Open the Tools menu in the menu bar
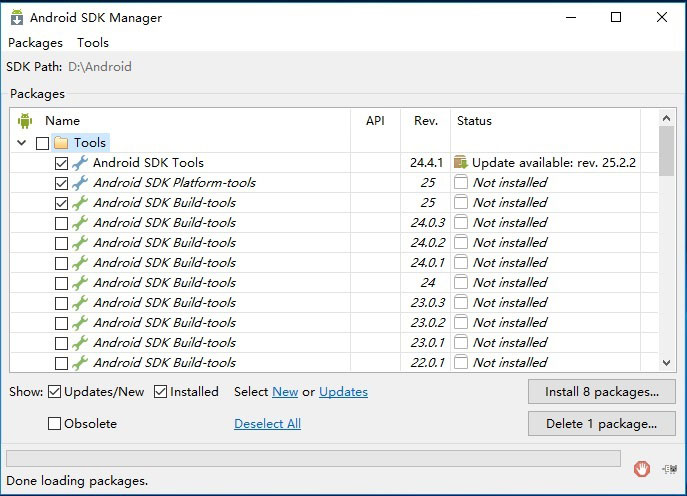This screenshot has width=687, height=496. coord(93,43)
